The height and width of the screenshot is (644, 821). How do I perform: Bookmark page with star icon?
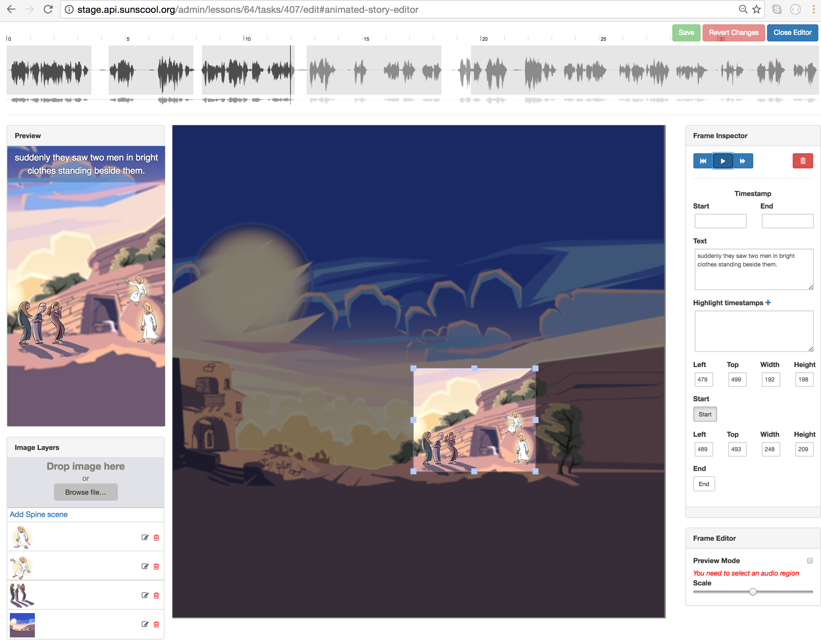coord(756,10)
